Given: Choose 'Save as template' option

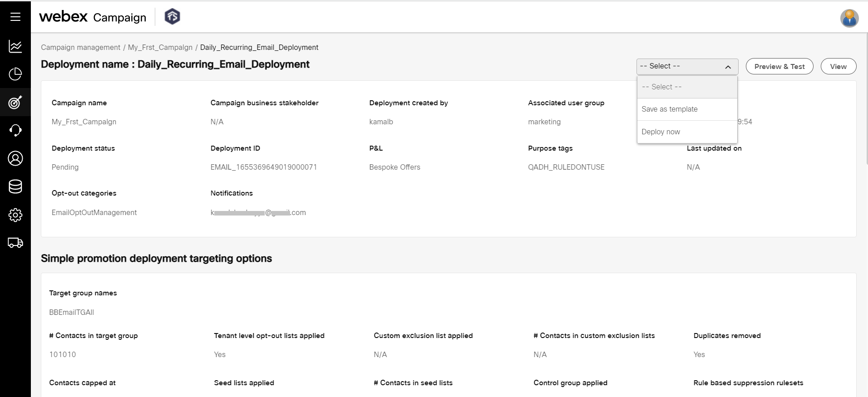Looking at the screenshot, I should pos(687,109).
